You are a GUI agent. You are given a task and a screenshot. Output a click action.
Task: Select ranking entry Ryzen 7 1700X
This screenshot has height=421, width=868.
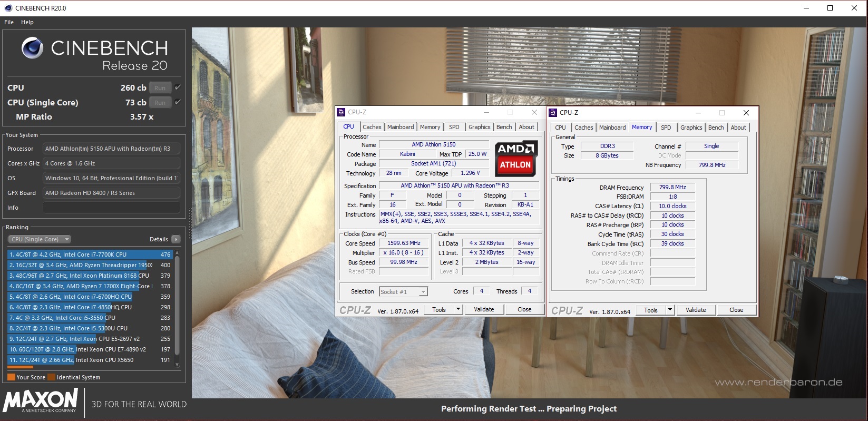(x=90, y=286)
